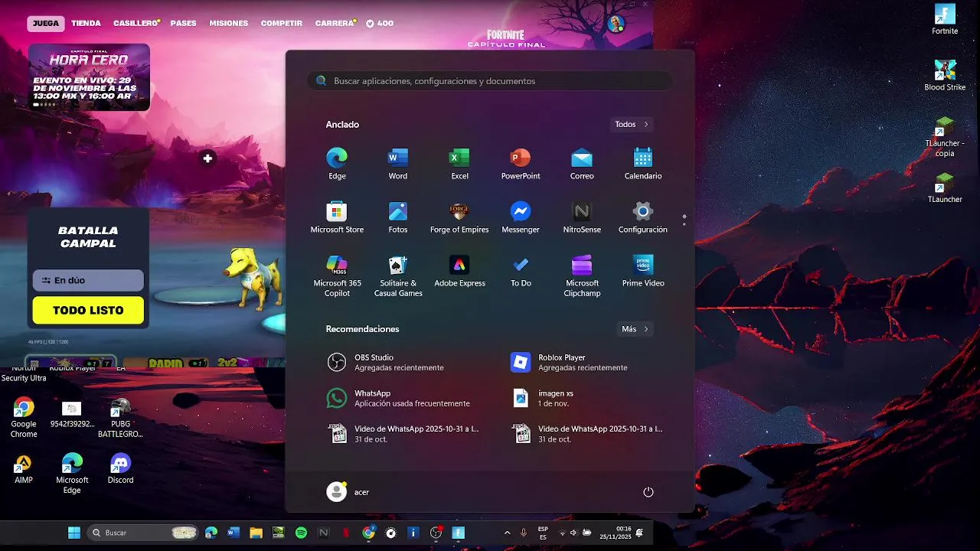Open the TIENDA tab in Fortnite
The width and height of the screenshot is (980, 551).
[86, 23]
